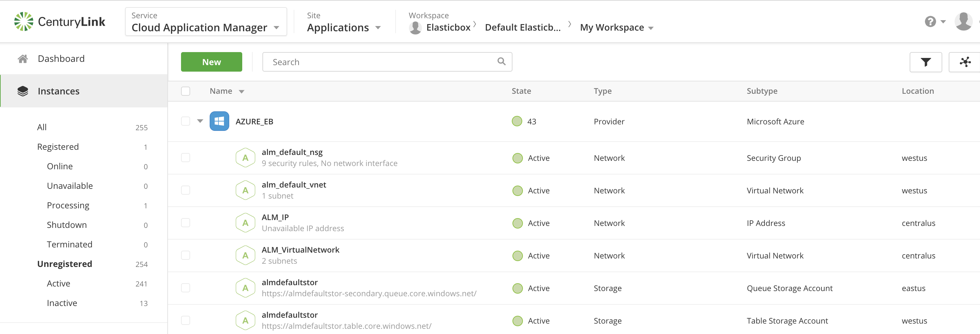Click the 'Microsoft Azure' subtype cell
The width and height of the screenshot is (980, 334).
pos(775,122)
